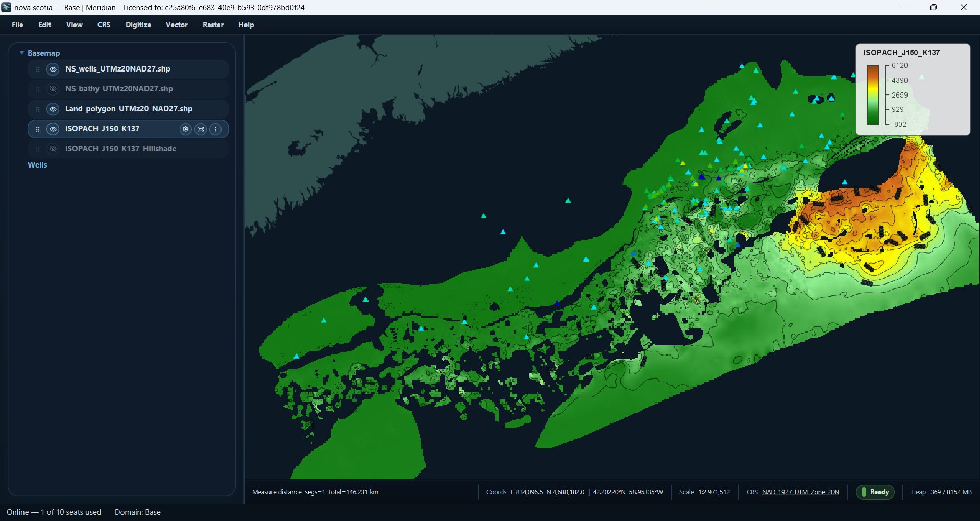Click the Online seats used status text
This screenshot has width=980, height=521.
click(54, 512)
